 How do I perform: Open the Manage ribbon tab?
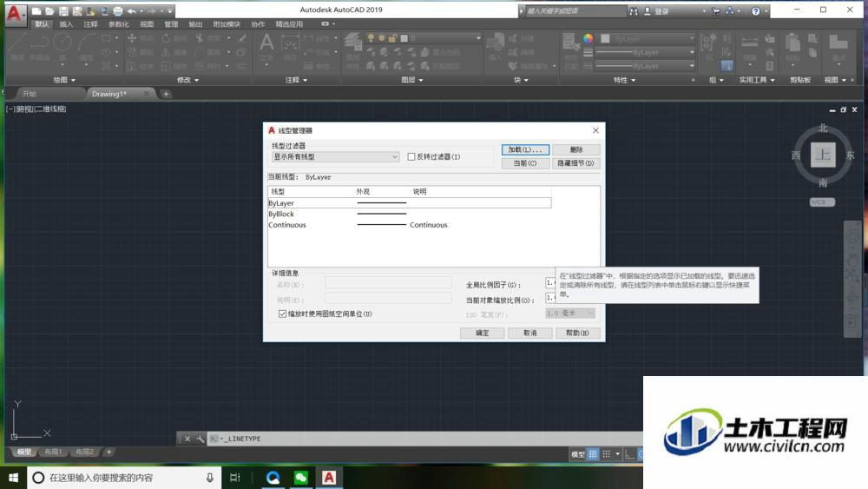(x=171, y=24)
